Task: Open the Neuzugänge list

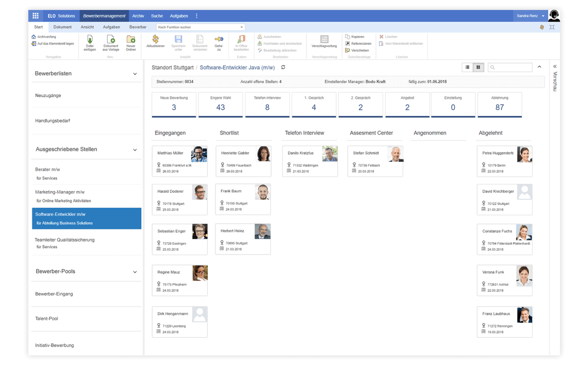Action: click(86, 96)
